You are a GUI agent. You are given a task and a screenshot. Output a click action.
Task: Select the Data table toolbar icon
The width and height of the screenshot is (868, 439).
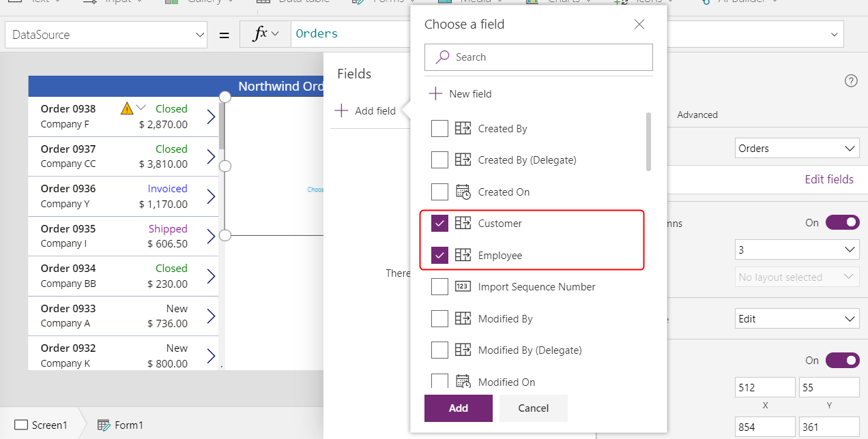(x=263, y=2)
